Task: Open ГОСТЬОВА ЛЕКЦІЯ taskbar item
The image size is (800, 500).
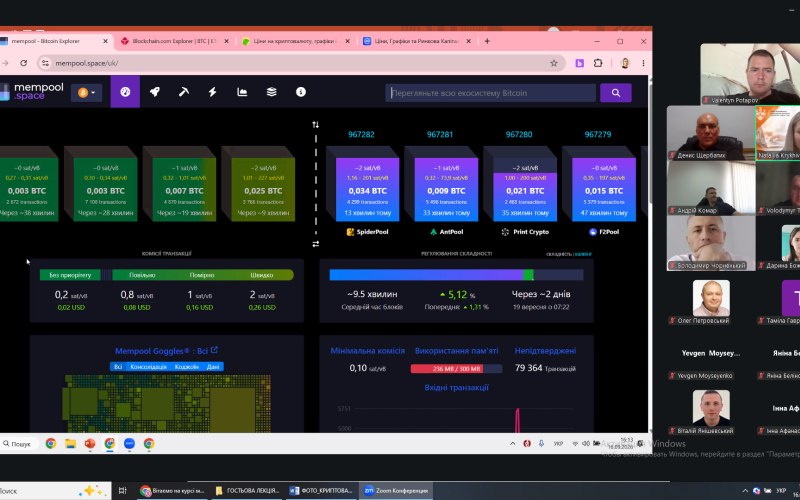Action: [247, 491]
